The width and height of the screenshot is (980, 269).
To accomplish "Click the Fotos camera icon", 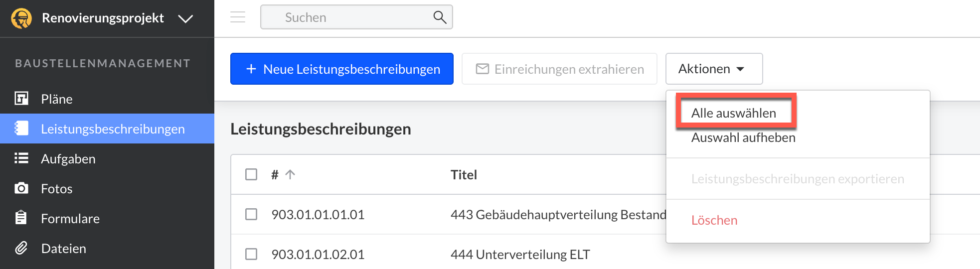I will (21, 188).
